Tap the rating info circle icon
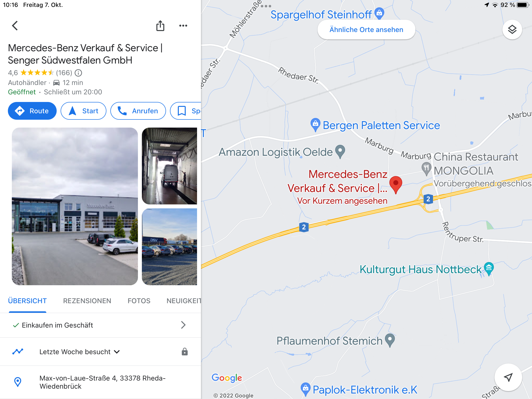532x399 pixels. coord(78,73)
